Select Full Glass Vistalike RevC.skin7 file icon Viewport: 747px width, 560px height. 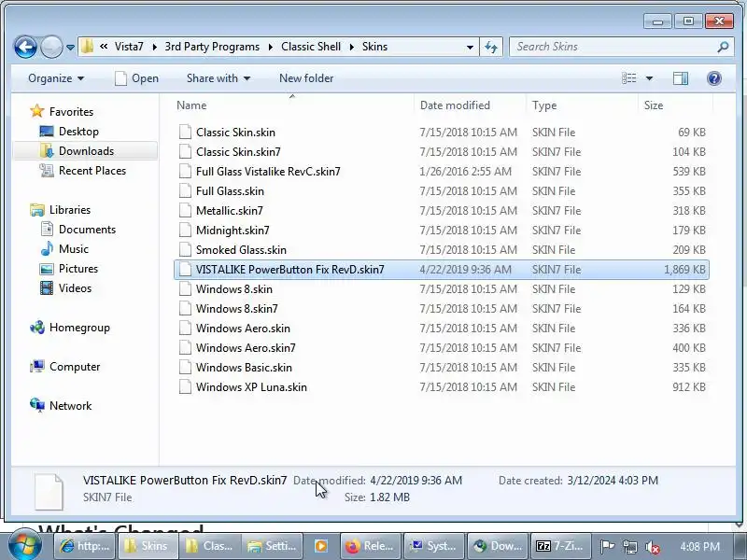[185, 171]
